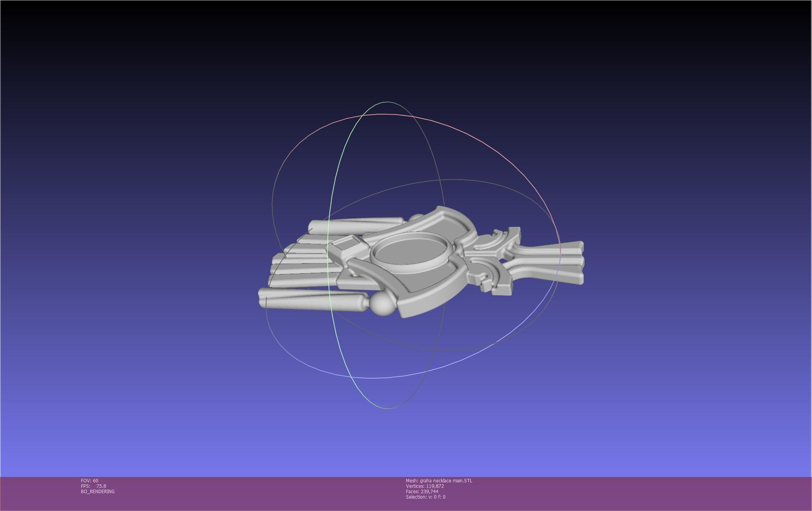This screenshot has width=812, height=511.
Task: Click the 'FOV: 60' status text
Action: [89, 480]
